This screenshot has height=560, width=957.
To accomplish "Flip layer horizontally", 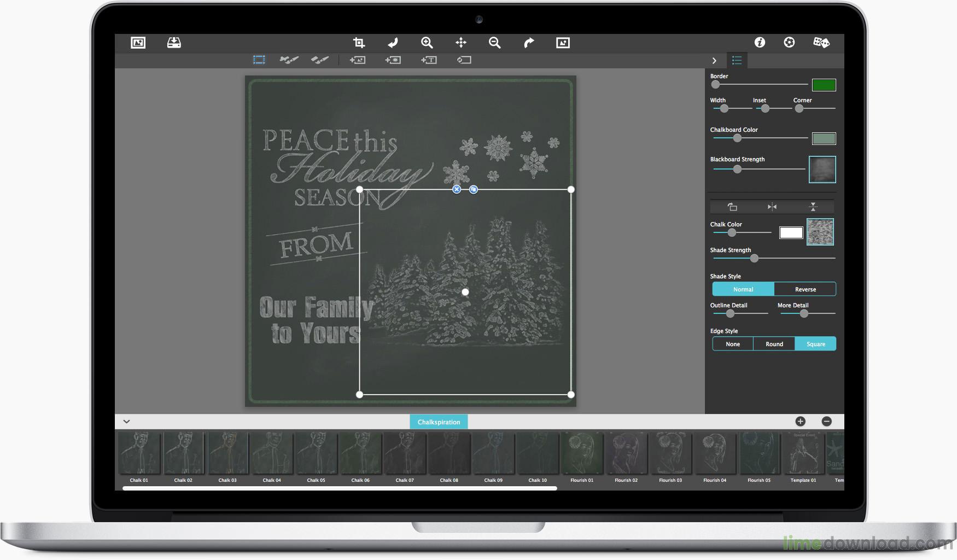I will [772, 207].
